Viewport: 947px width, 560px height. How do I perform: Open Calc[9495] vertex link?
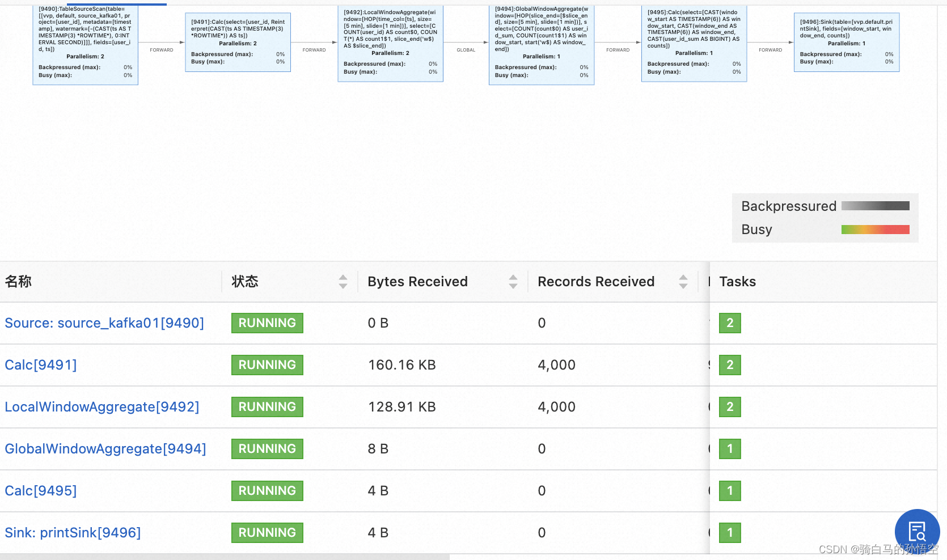(x=41, y=491)
